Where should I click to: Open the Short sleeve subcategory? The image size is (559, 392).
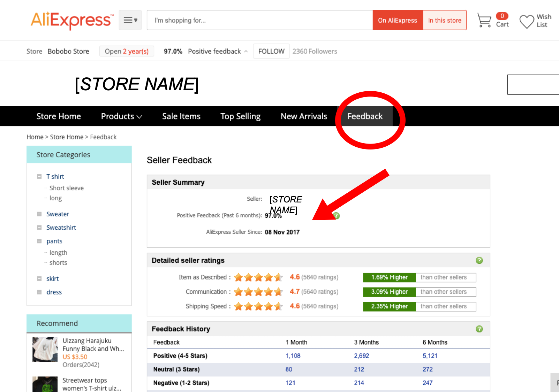(x=67, y=188)
